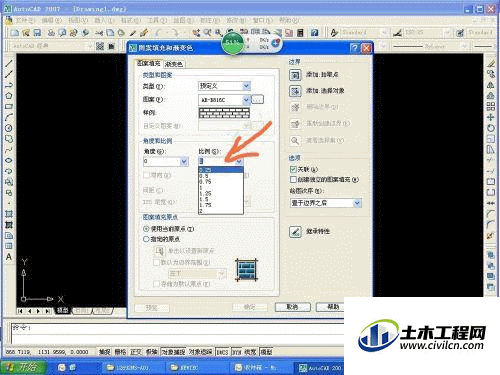Select the Specified origin radio button
The width and height of the screenshot is (500, 375).
[146, 239]
